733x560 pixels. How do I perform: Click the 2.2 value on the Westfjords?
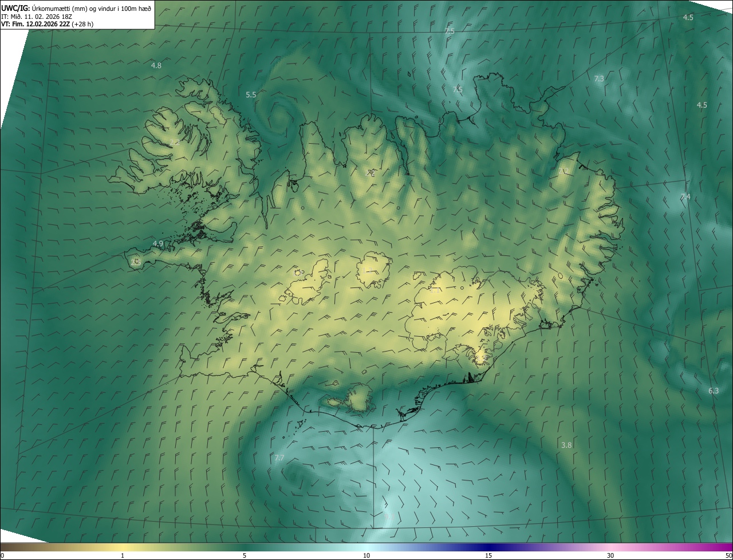(x=174, y=142)
